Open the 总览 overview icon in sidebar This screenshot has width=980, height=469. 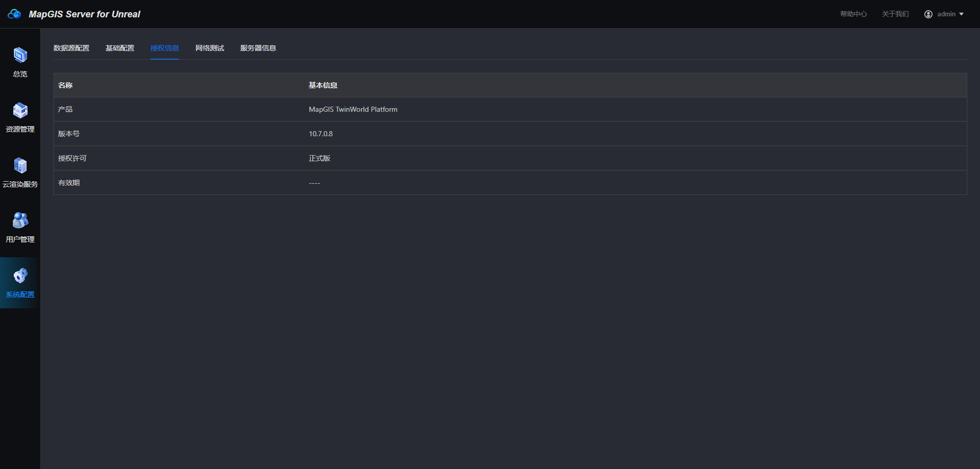coord(20,55)
